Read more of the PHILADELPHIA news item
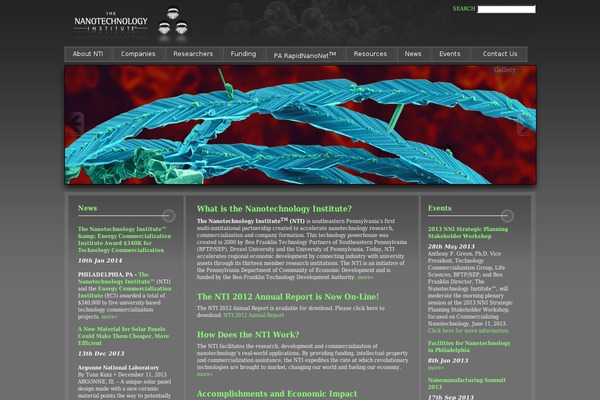Viewport: 600px width, 400px height. [109, 317]
